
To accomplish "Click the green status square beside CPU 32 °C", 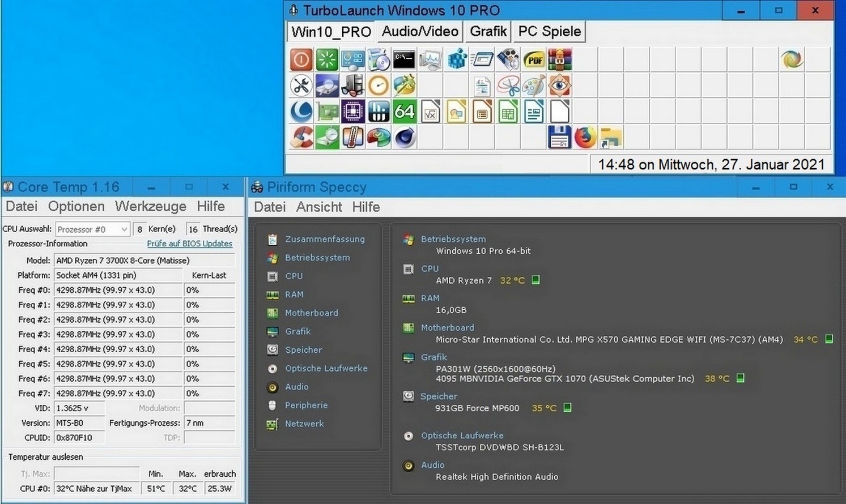I will (x=535, y=280).
